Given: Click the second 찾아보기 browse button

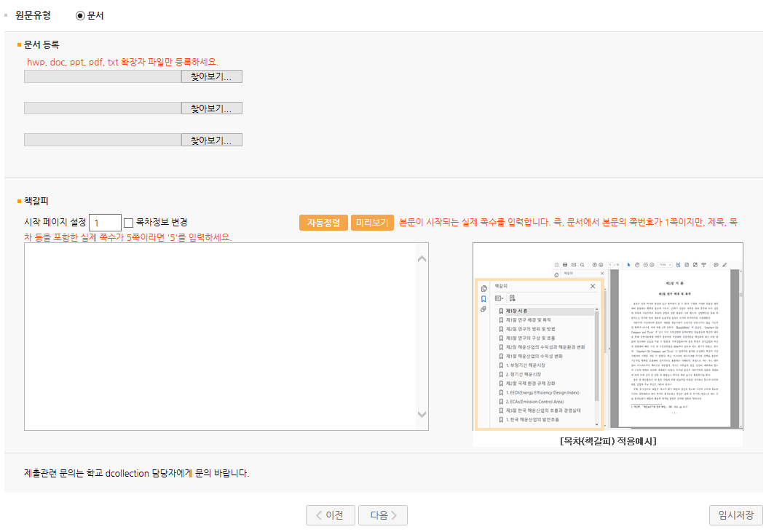Looking at the screenshot, I should [211, 108].
